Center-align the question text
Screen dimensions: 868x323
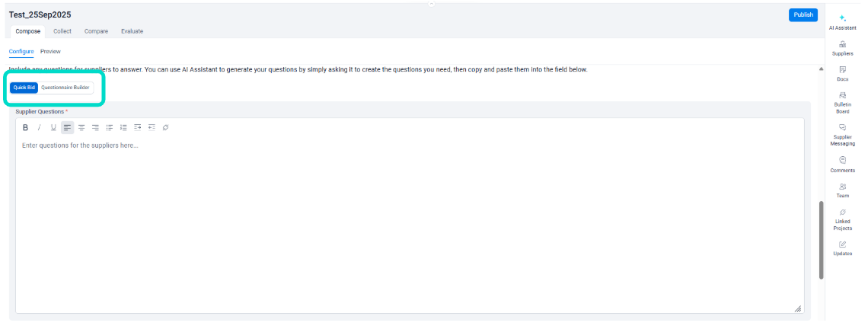coord(81,127)
